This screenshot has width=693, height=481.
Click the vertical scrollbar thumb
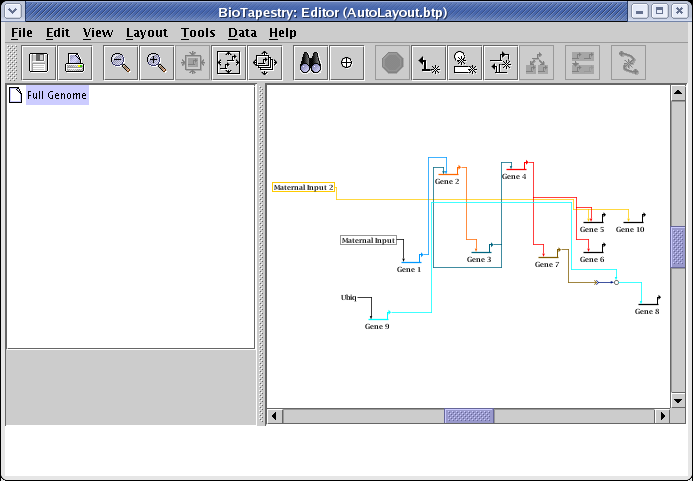click(678, 246)
